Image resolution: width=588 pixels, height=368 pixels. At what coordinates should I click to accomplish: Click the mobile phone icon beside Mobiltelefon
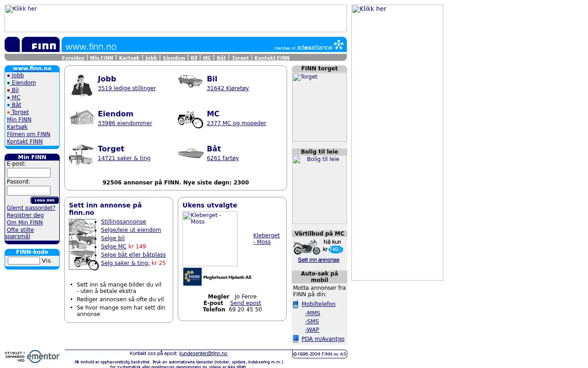pos(295,304)
